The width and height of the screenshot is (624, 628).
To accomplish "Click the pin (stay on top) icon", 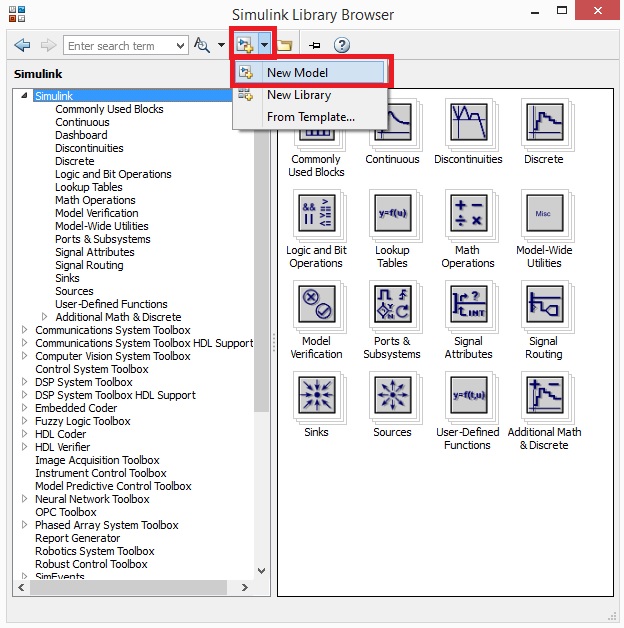I will point(315,45).
